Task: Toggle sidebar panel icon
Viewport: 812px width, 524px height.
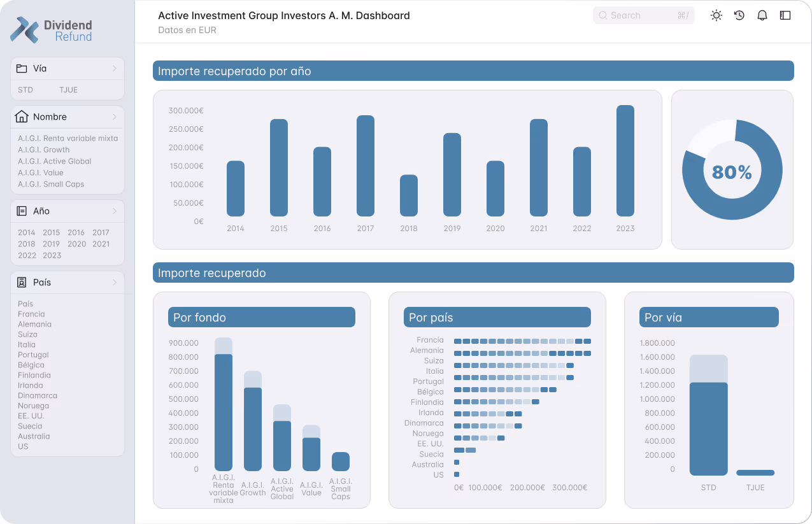Action: 785,15
